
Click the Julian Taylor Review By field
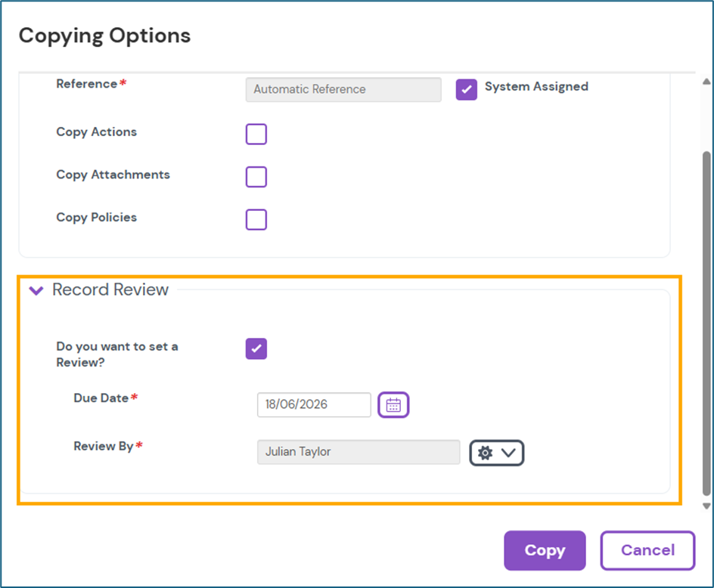click(x=358, y=452)
